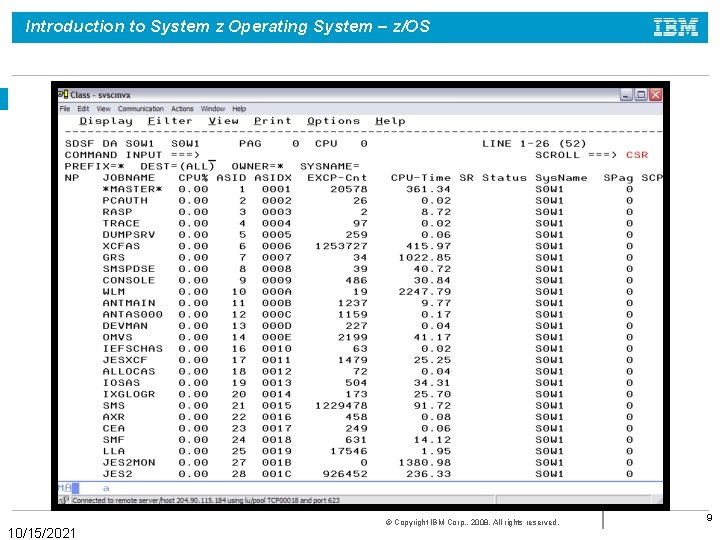Select the DEVMAN job name
The width and height of the screenshot is (720, 540).
coord(125,326)
